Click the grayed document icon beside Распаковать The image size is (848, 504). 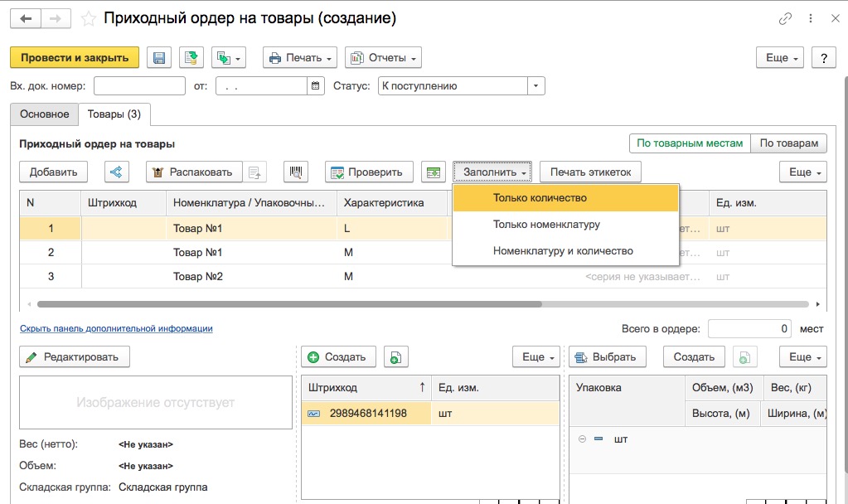point(254,172)
